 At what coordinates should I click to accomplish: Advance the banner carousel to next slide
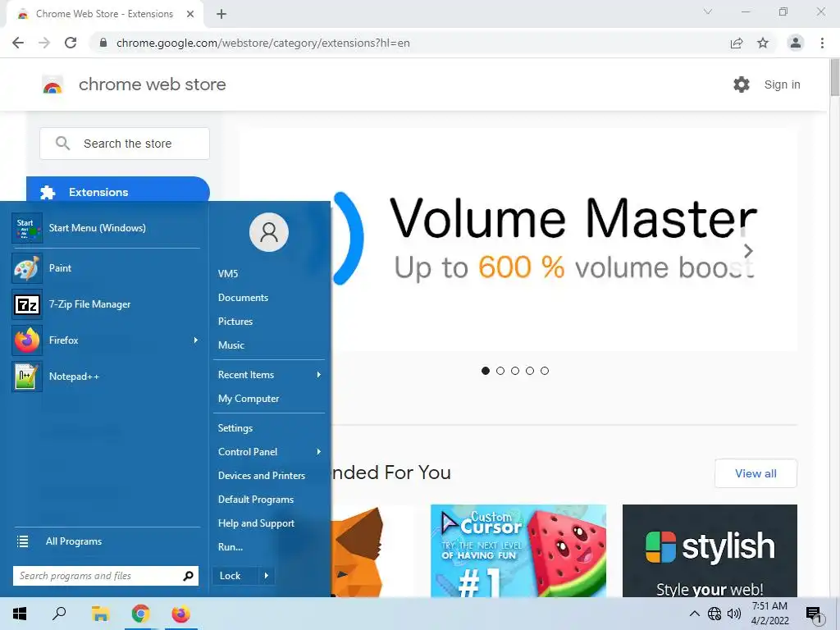click(x=748, y=251)
